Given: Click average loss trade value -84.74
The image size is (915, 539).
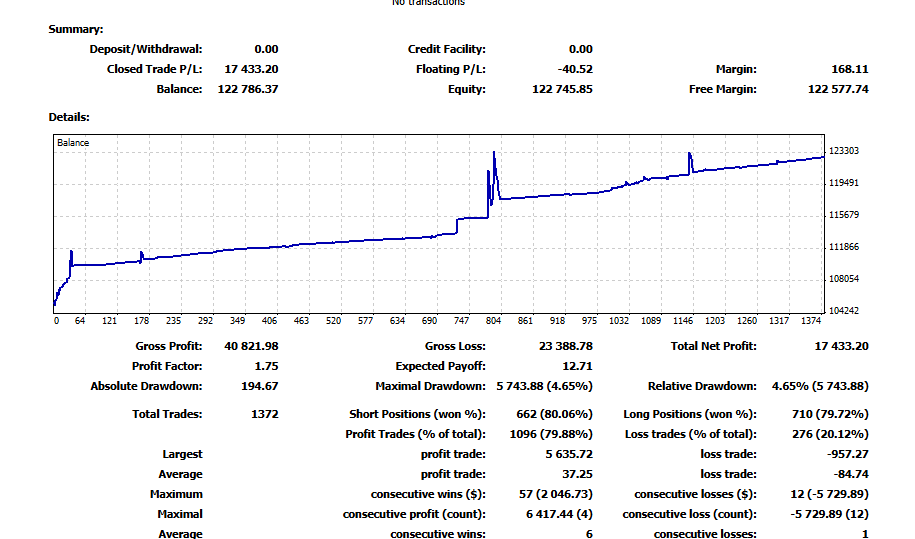Looking at the screenshot, I should coord(851,474).
